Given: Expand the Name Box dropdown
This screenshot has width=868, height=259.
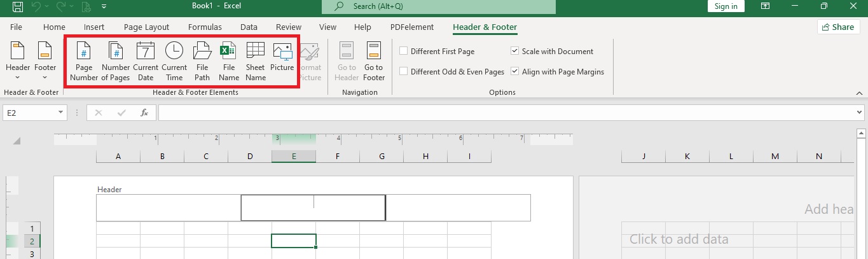Looking at the screenshot, I should (61, 113).
